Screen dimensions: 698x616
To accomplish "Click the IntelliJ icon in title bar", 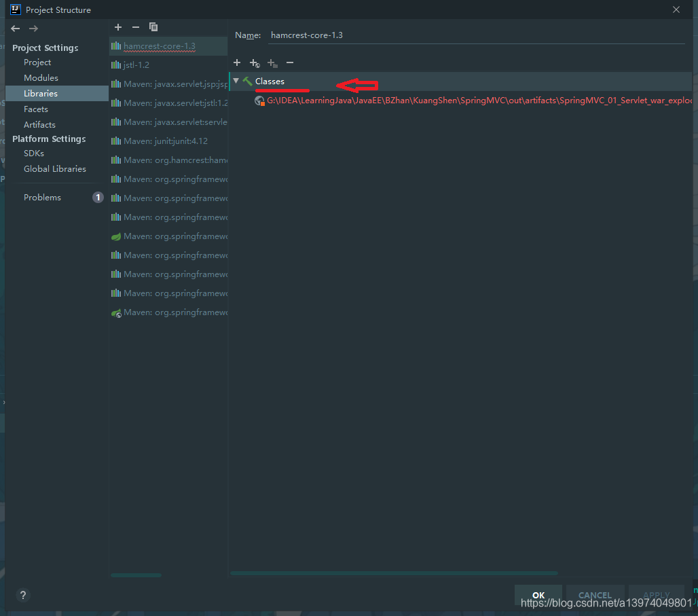I will 16,10.
